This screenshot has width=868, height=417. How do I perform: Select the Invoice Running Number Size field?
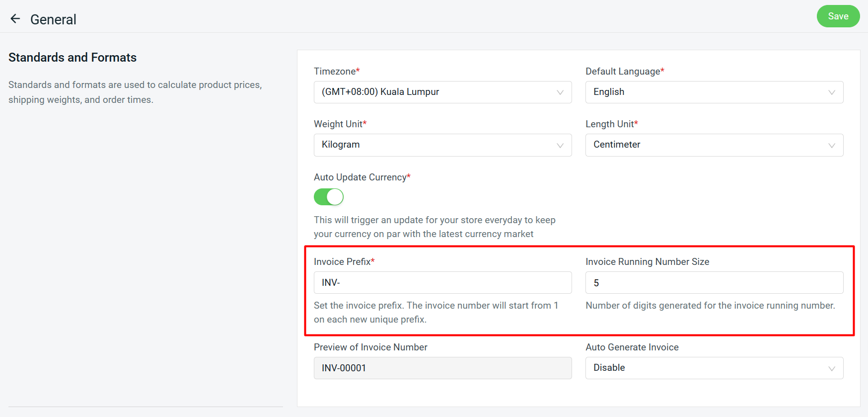[714, 282]
